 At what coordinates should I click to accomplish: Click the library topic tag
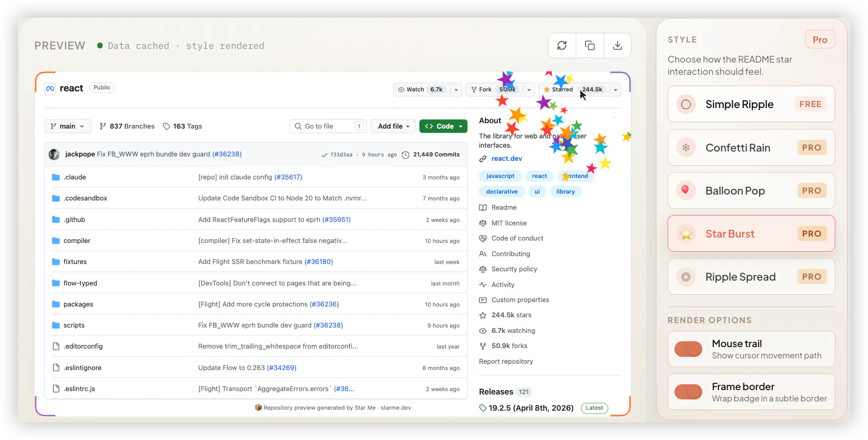(565, 192)
